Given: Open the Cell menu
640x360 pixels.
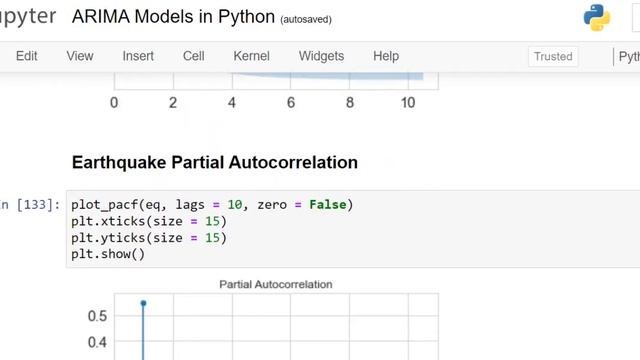Looking at the screenshot, I should [193, 56].
